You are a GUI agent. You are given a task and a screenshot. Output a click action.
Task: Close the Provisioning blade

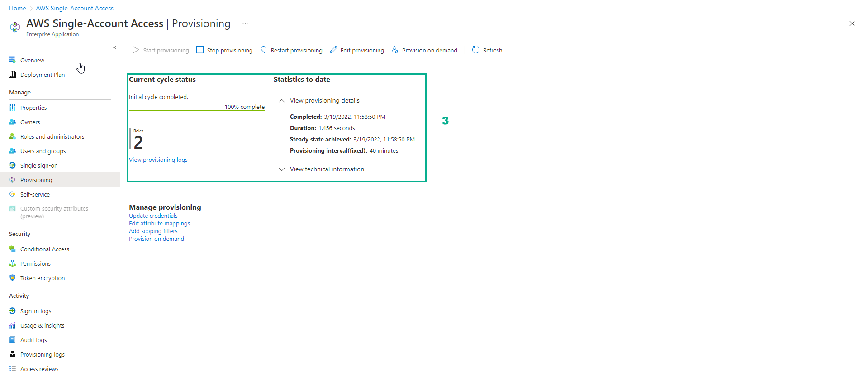pyautogui.click(x=852, y=23)
